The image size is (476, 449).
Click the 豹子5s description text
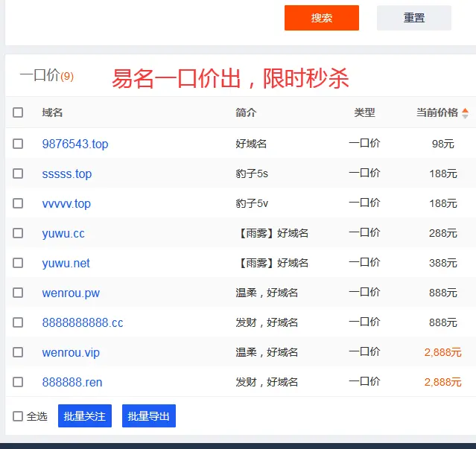point(252,173)
